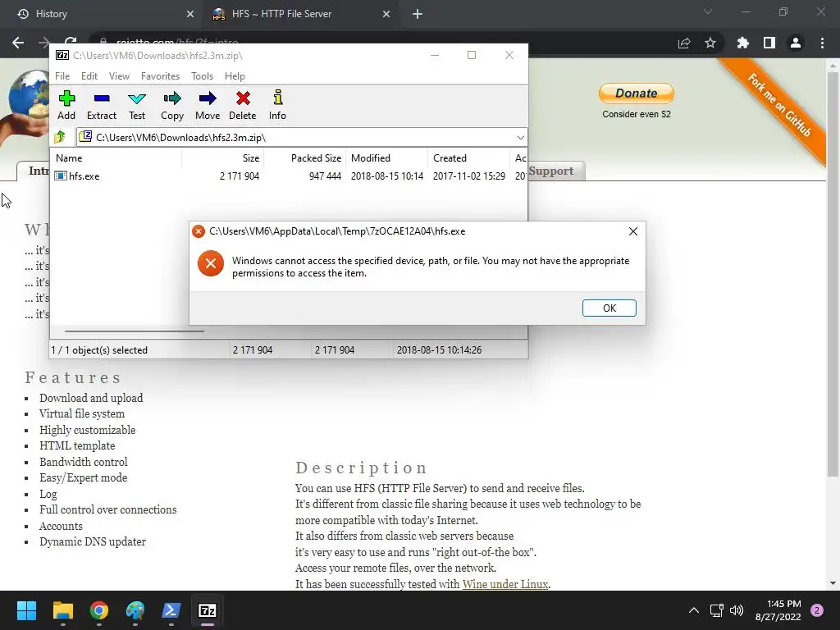Open PowerShell from the taskbar
This screenshot has height=630, width=840.
[x=171, y=610]
